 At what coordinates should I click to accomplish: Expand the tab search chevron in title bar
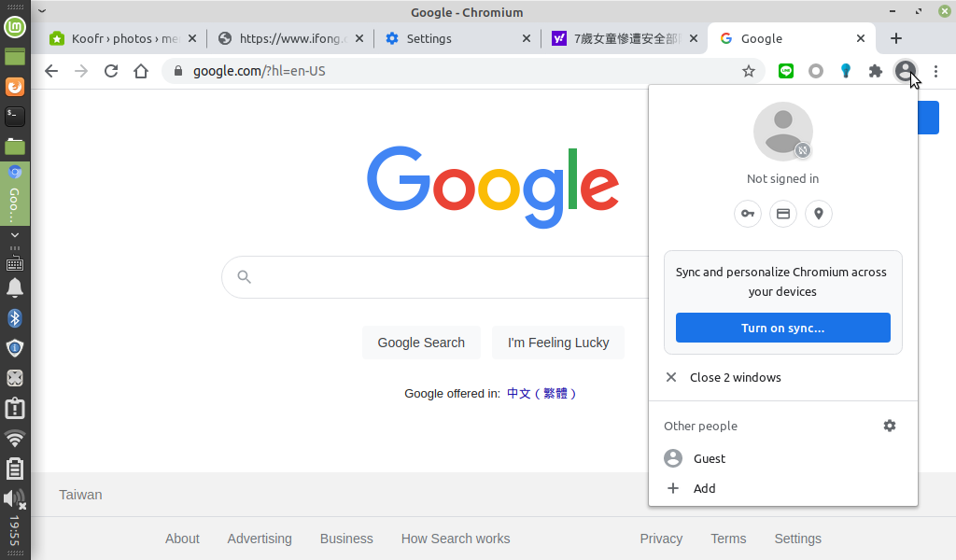coord(42,11)
